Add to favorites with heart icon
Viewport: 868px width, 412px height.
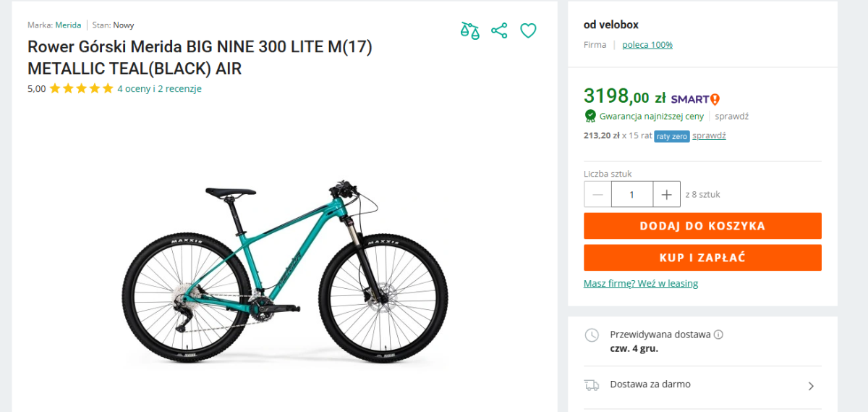click(529, 30)
